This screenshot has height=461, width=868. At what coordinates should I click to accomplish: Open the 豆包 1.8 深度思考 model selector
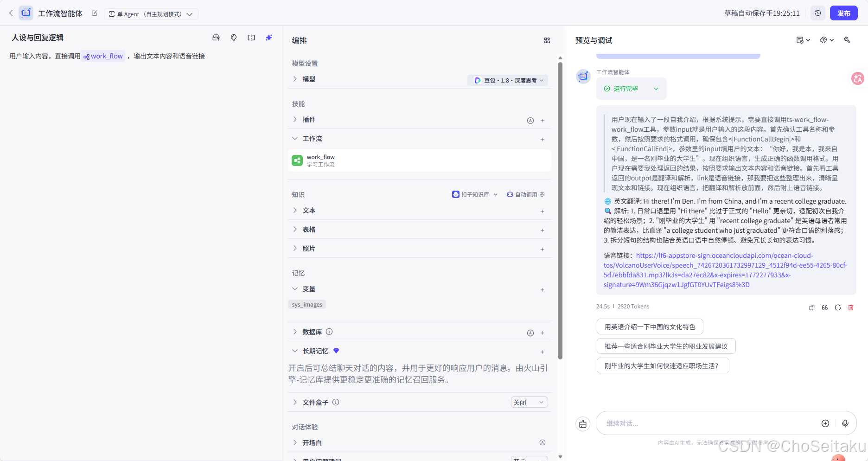click(508, 80)
